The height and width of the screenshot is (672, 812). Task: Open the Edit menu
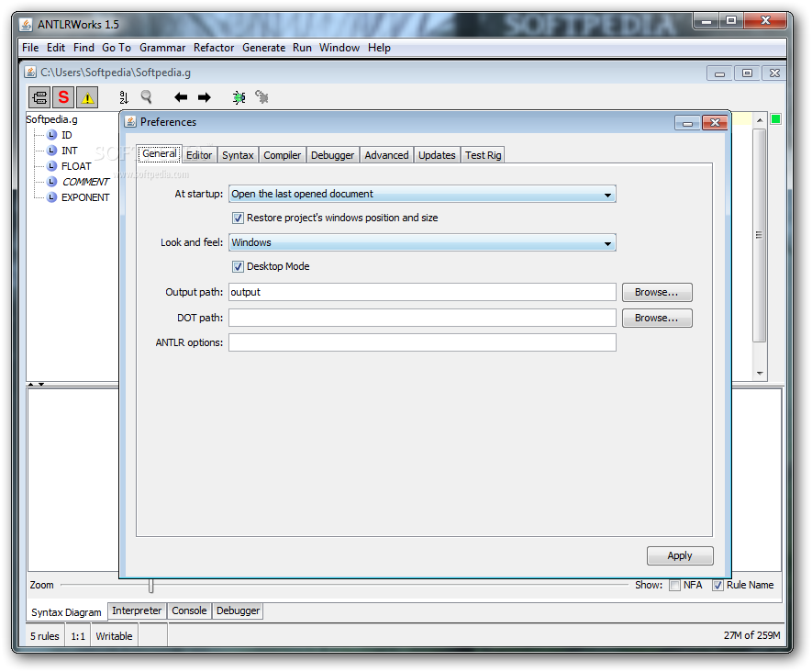click(55, 48)
